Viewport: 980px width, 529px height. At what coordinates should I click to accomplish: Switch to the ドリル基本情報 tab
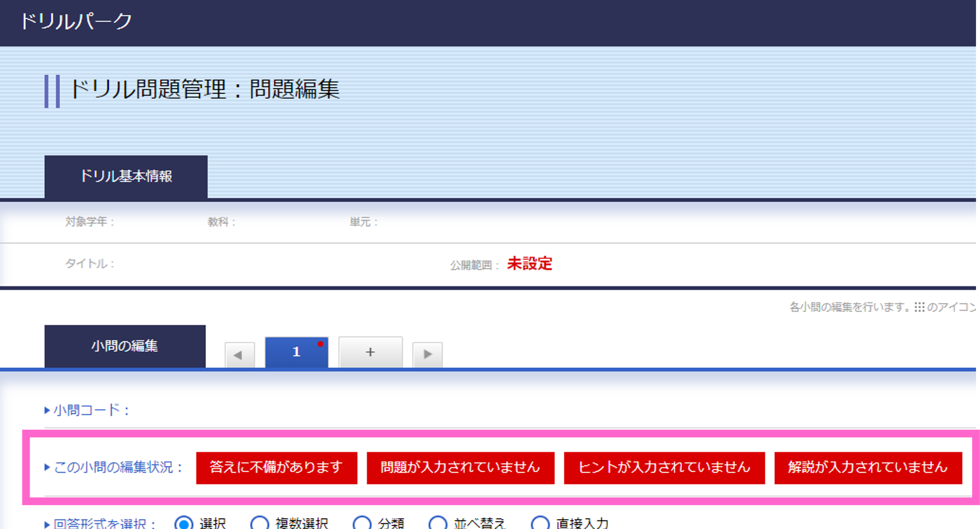(126, 176)
